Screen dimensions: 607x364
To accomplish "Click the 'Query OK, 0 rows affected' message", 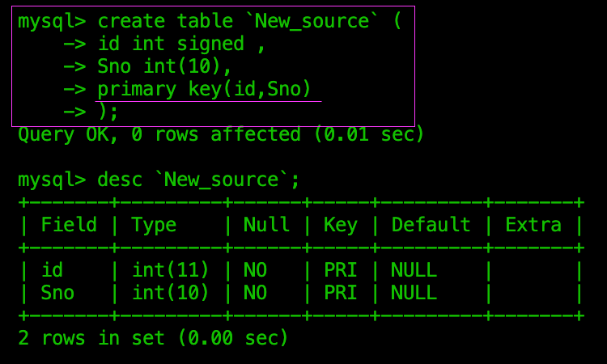I will coord(221,134).
